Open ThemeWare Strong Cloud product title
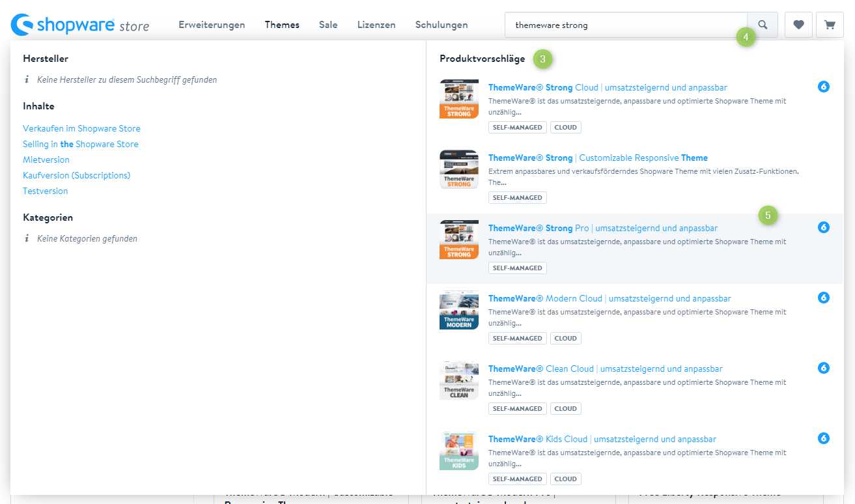The width and height of the screenshot is (855, 504). tap(608, 87)
